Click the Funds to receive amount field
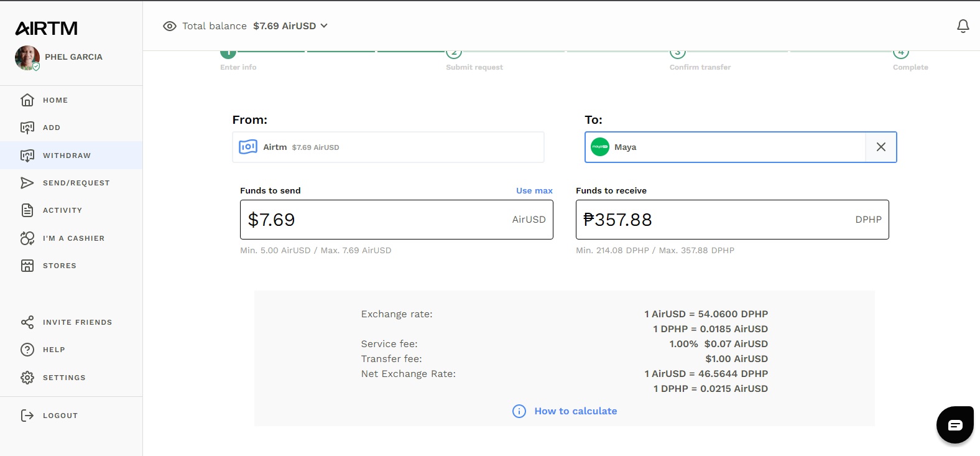The image size is (980, 456). [x=733, y=220]
